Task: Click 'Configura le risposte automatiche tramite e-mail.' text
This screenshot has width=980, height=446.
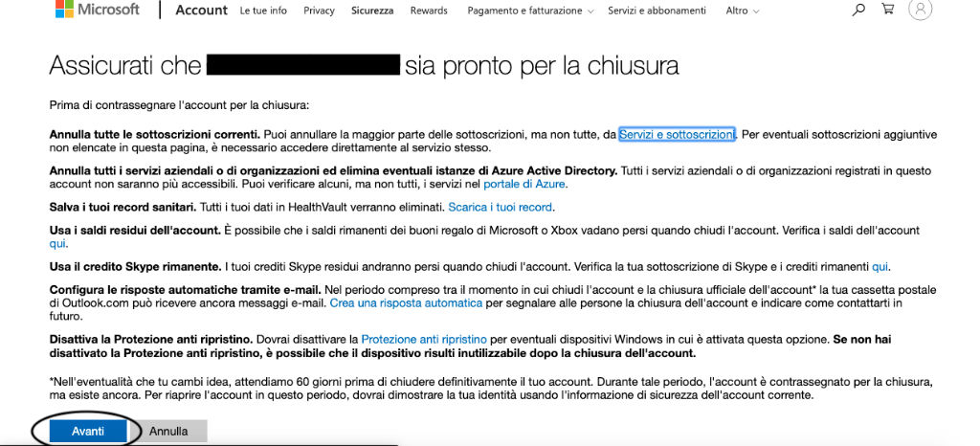Action: click(x=185, y=290)
